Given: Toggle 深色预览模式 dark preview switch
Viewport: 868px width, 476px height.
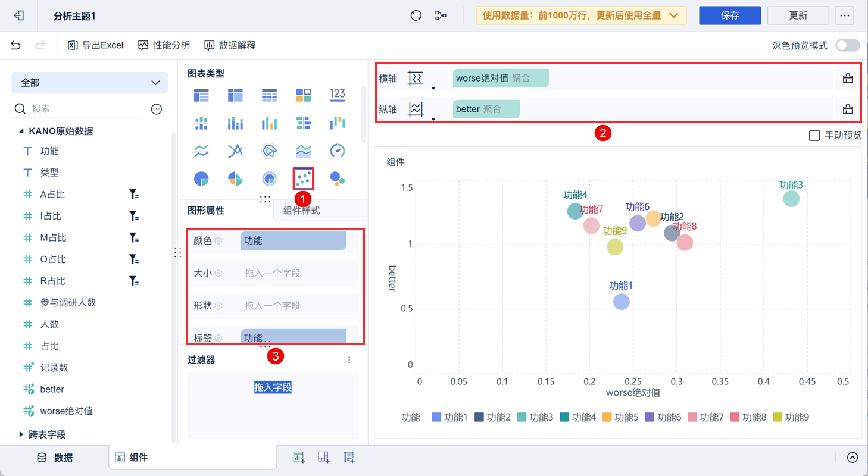Looking at the screenshot, I should click(848, 45).
